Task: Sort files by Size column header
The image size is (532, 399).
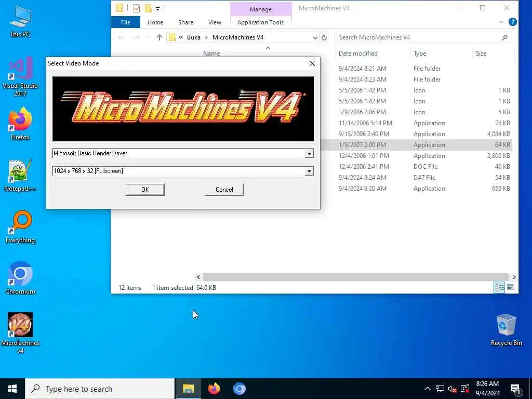Action: (x=481, y=54)
